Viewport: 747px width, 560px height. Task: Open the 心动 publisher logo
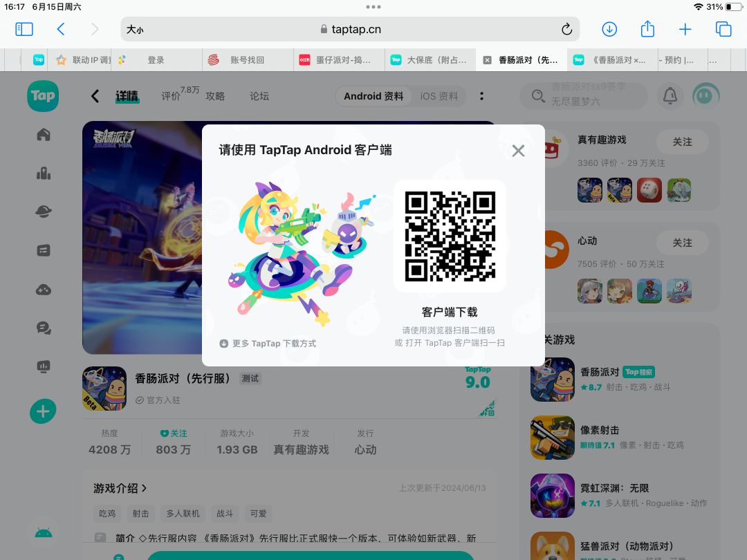pos(556,250)
